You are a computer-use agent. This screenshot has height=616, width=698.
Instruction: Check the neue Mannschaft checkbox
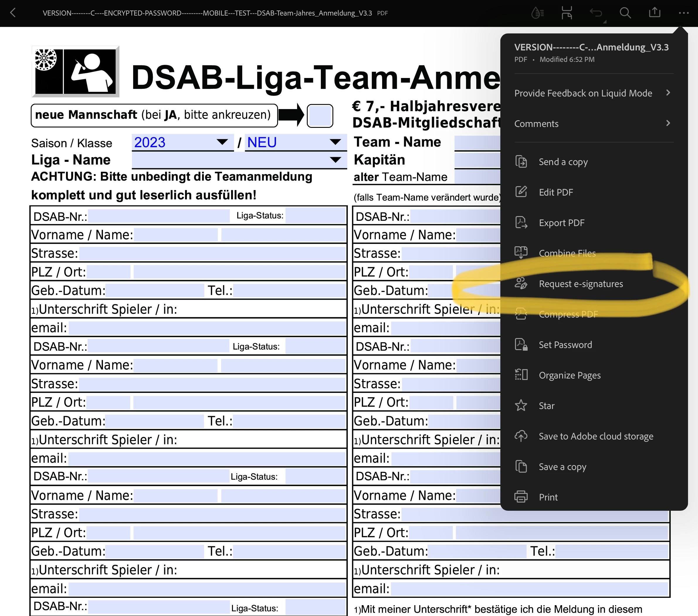click(320, 116)
